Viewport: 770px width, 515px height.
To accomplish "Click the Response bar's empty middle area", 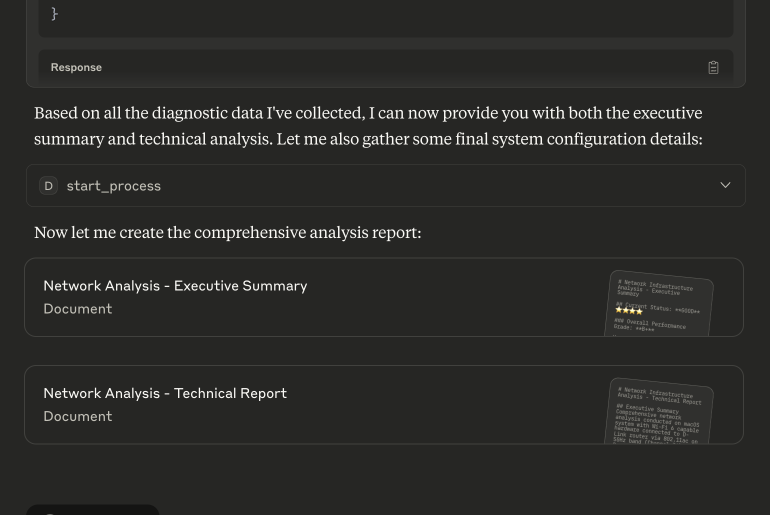I will click(393, 67).
